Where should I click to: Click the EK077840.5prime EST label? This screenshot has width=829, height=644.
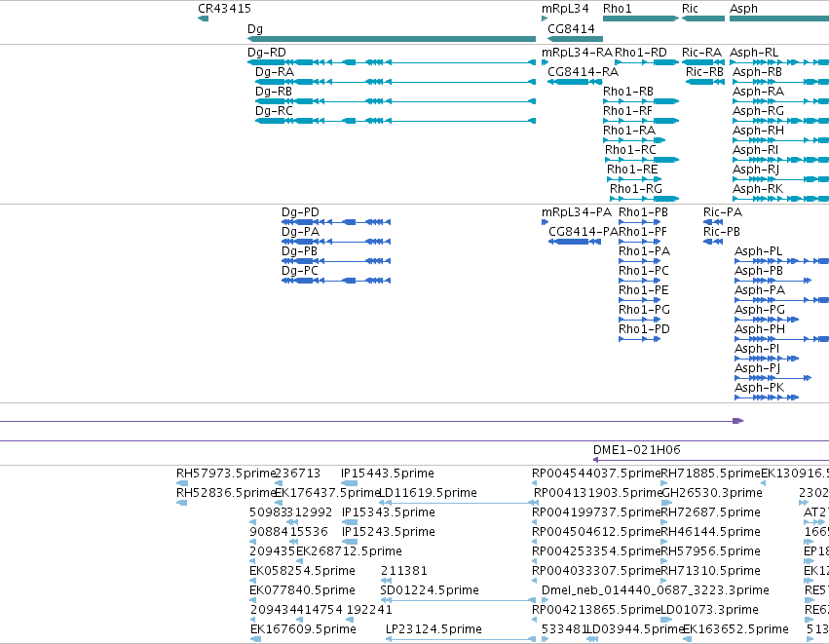click(x=302, y=590)
